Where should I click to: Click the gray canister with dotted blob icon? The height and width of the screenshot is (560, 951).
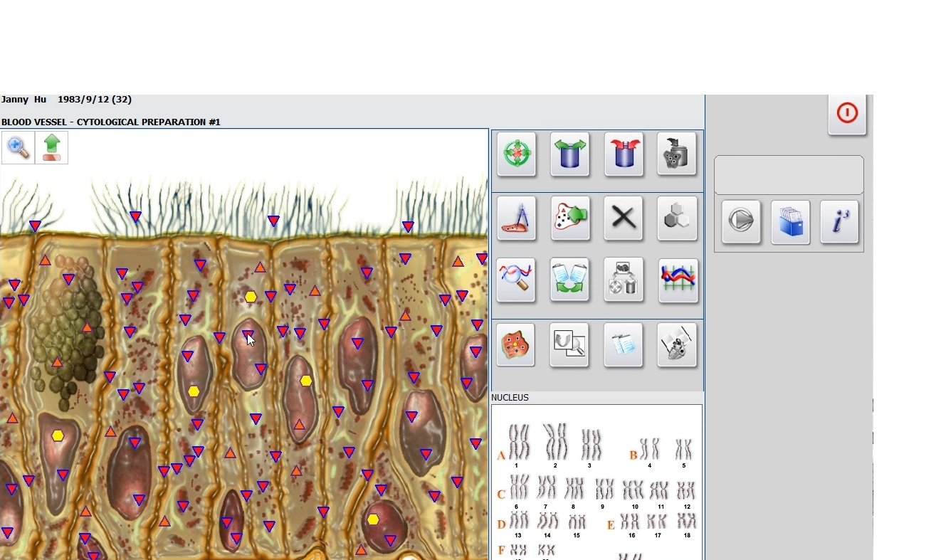tap(677, 154)
